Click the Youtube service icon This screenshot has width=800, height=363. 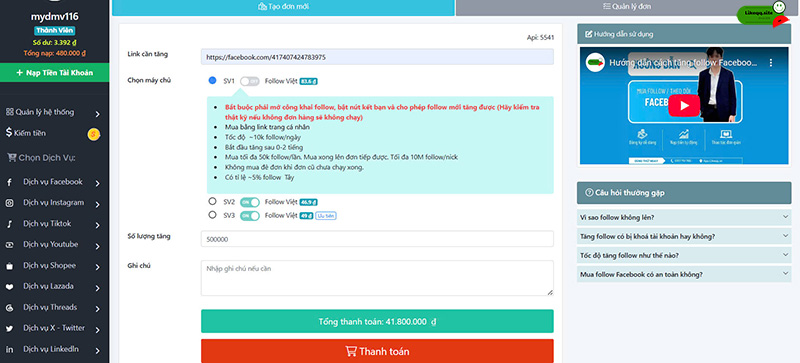[10, 245]
